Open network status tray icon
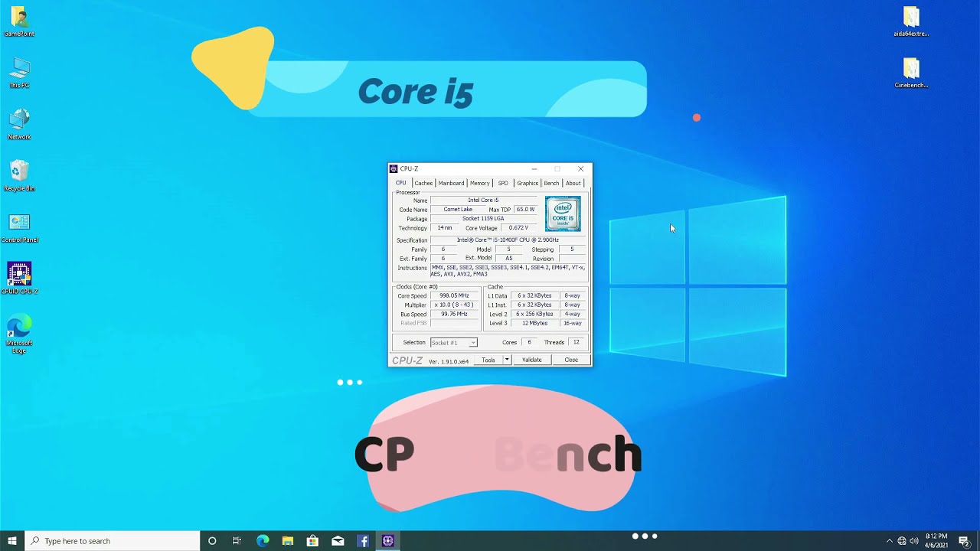This screenshot has height=551, width=980. [x=902, y=541]
